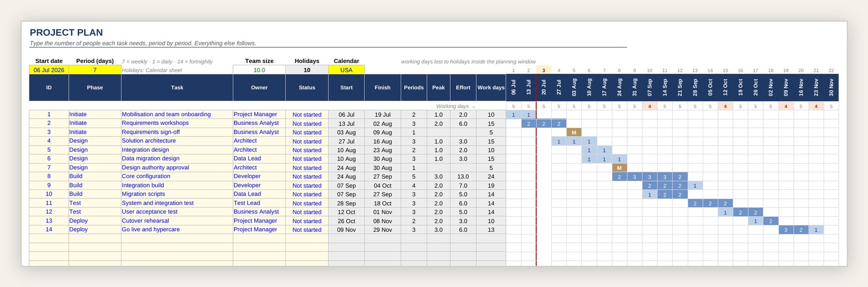Click Gantt cell '3' under 09 Nov for Go live
This screenshot has width=868, height=287.
(x=786, y=230)
